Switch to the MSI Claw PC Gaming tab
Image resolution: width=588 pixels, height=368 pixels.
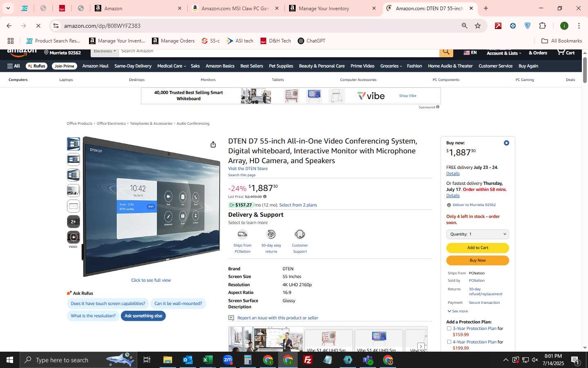[x=235, y=8]
